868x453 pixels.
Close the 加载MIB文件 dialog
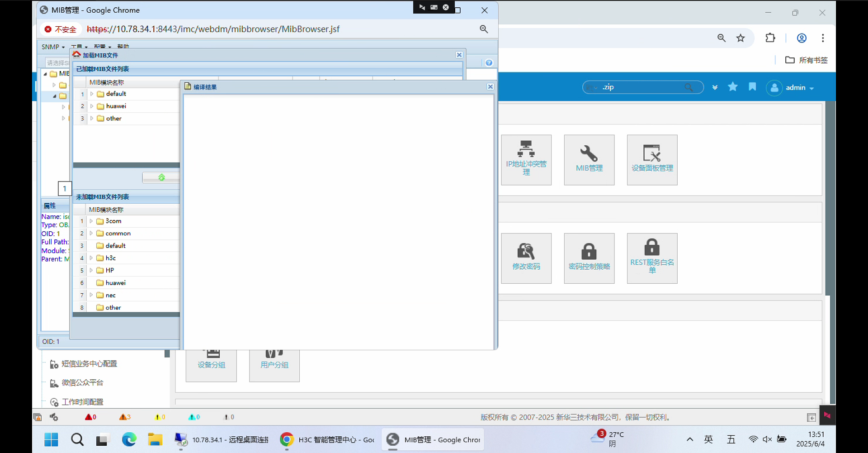459,55
